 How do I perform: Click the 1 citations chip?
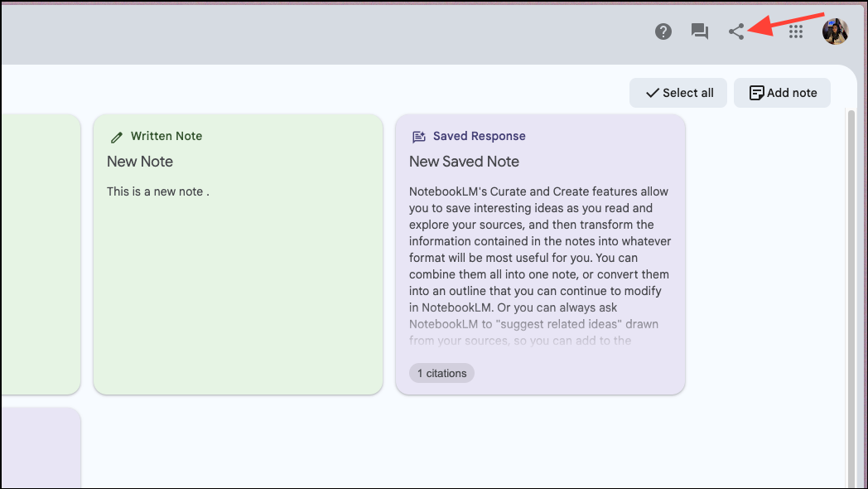[x=441, y=373]
